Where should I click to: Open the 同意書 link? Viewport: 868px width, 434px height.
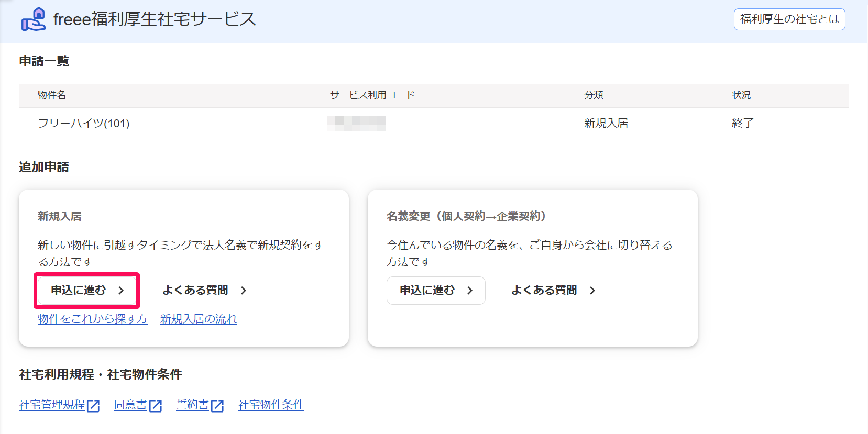[130, 405]
